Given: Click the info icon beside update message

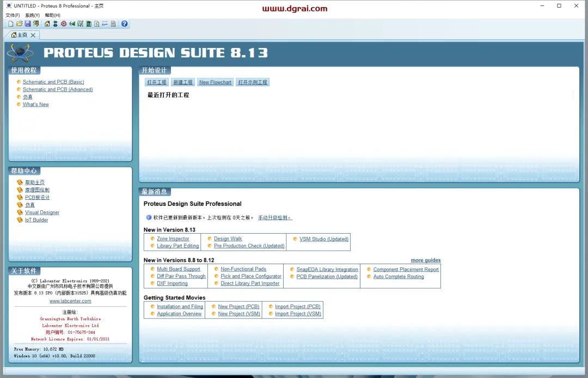Looking at the screenshot, I should pyautogui.click(x=149, y=217).
